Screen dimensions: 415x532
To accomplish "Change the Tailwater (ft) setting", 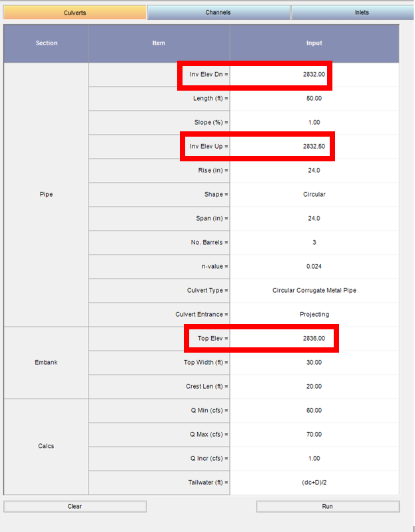I will 314,483.
